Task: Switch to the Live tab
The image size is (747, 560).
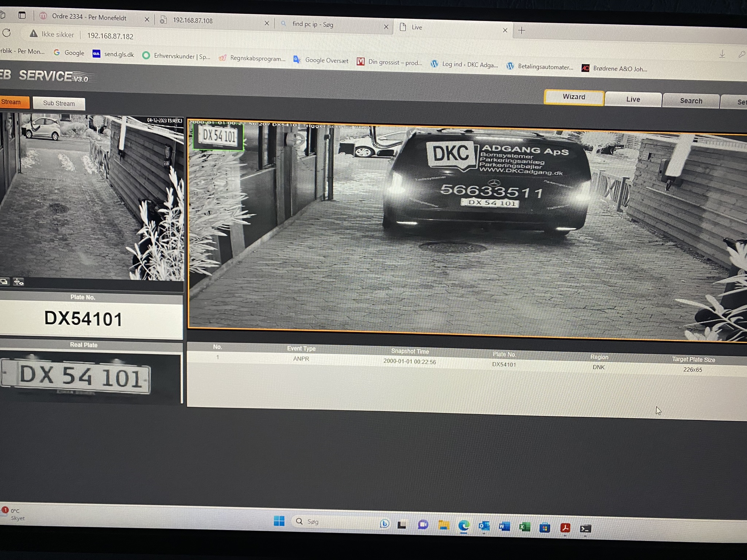Action: (x=633, y=100)
